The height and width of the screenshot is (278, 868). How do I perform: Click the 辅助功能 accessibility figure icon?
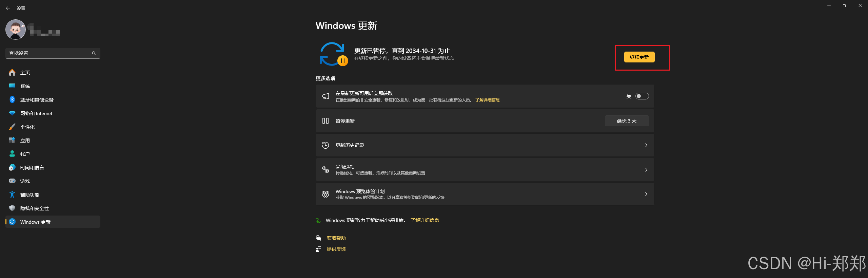[x=12, y=194]
